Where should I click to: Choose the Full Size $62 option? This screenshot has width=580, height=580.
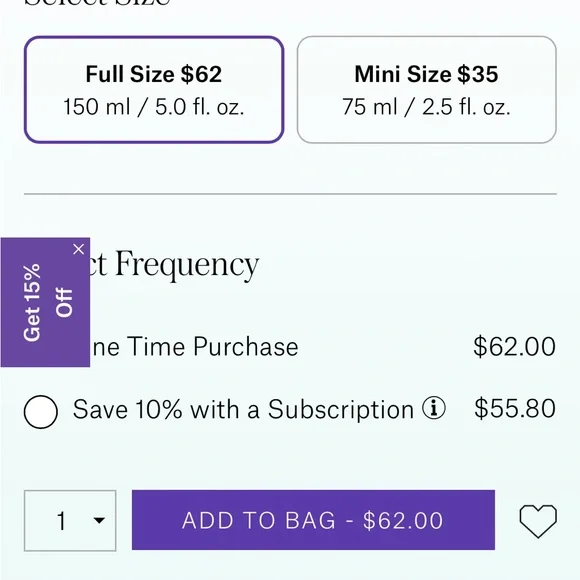coord(154,90)
